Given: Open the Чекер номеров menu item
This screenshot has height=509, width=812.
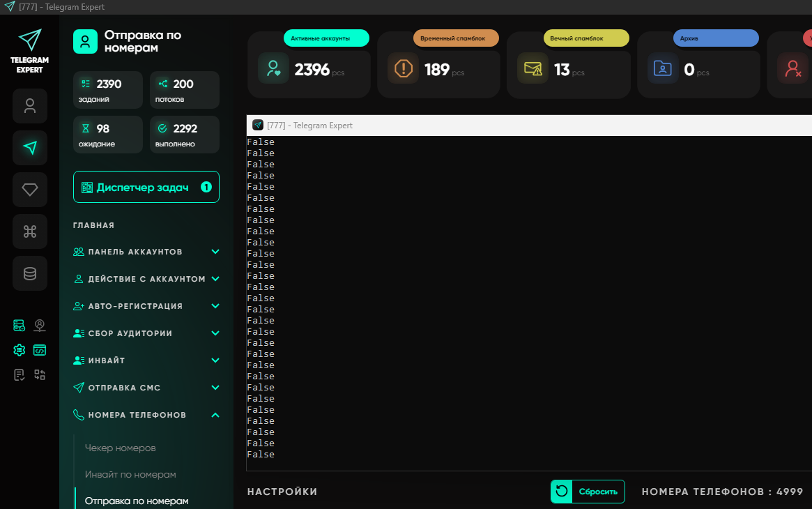Looking at the screenshot, I should pyautogui.click(x=120, y=448).
